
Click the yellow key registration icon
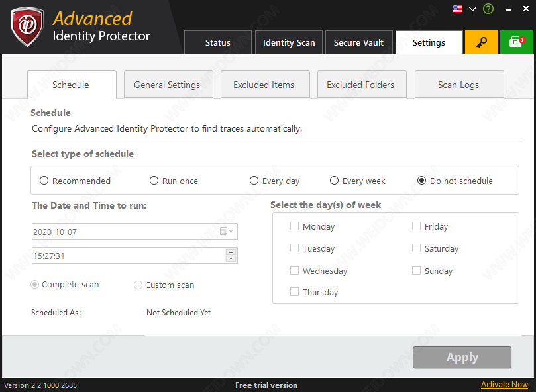pyautogui.click(x=481, y=42)
